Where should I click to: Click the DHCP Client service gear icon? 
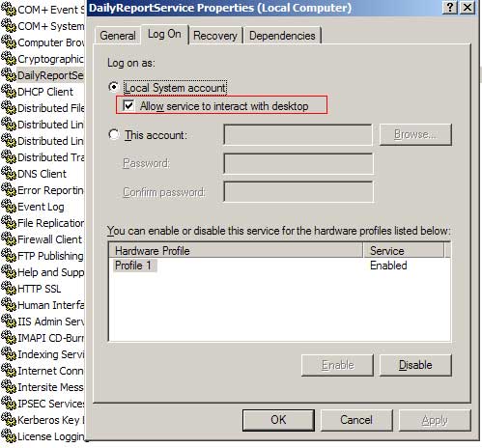tap(9, 92)
